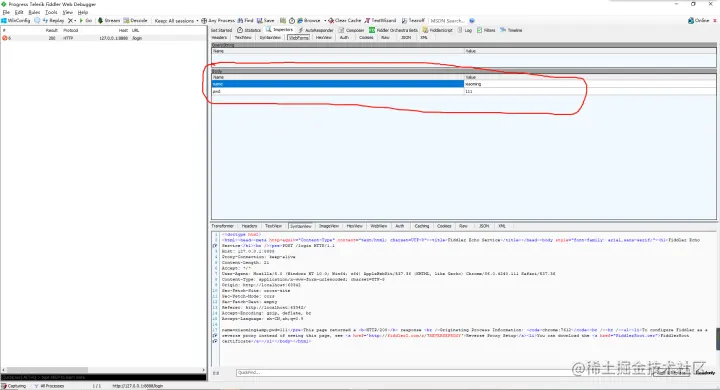Switch to the Filters tab

[486, 30]
